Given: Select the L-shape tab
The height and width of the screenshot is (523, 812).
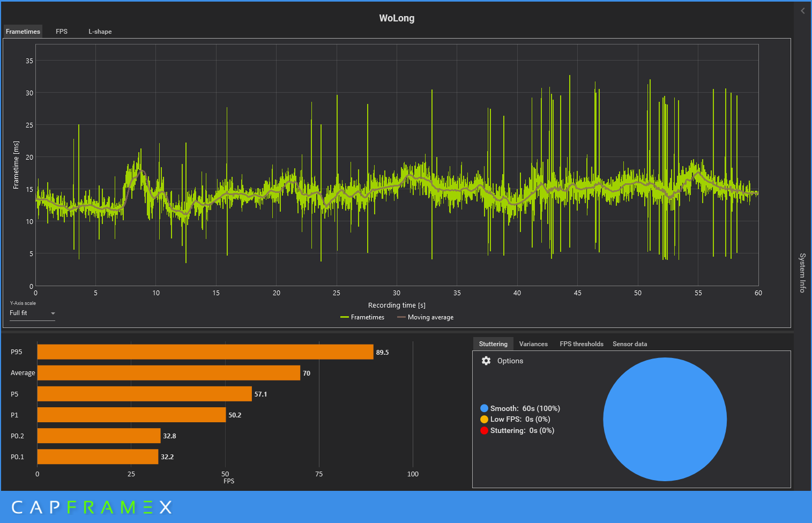Looking at the screenshot, I should point(100,32).
